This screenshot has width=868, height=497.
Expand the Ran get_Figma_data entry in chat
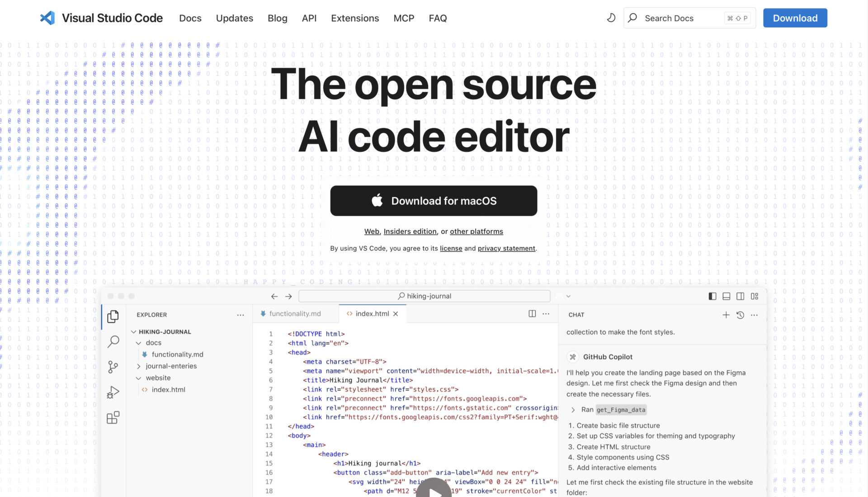coord(573,410)
